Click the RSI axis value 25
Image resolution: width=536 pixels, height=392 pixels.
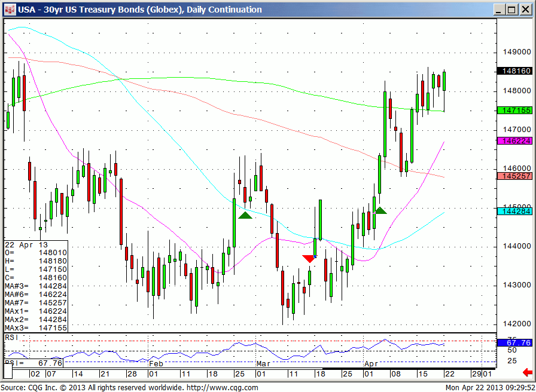pyautogui.click(x=511, y=362)
